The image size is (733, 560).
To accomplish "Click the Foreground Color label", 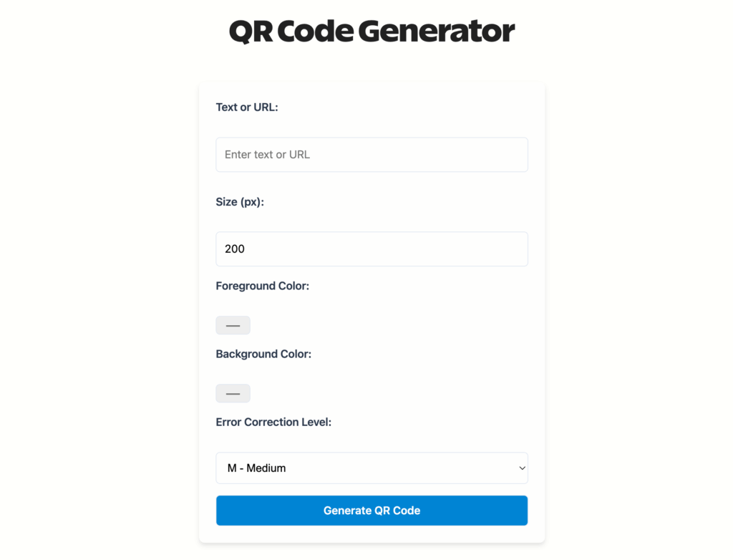I will tap(262, 285).
